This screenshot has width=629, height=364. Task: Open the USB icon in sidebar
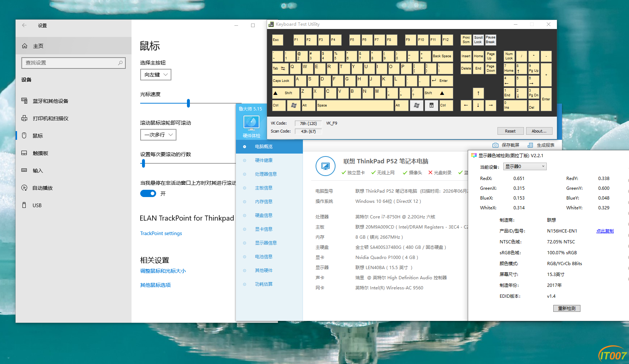[24, 205]
